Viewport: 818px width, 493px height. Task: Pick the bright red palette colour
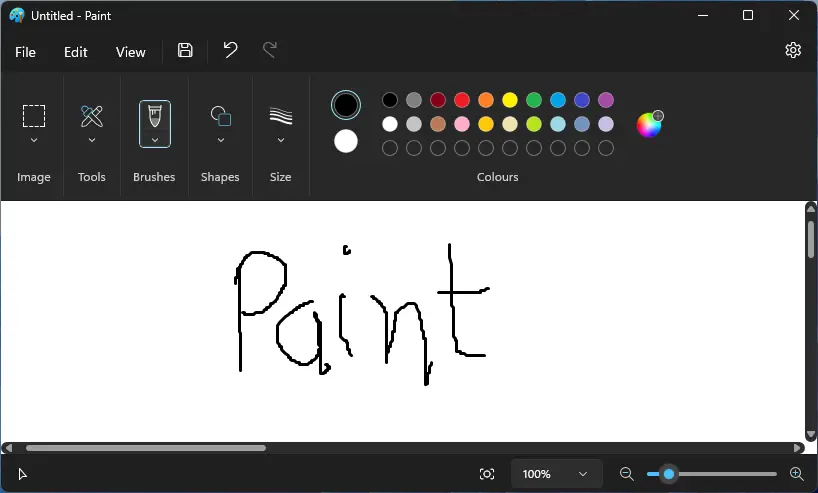coord(462,100)
